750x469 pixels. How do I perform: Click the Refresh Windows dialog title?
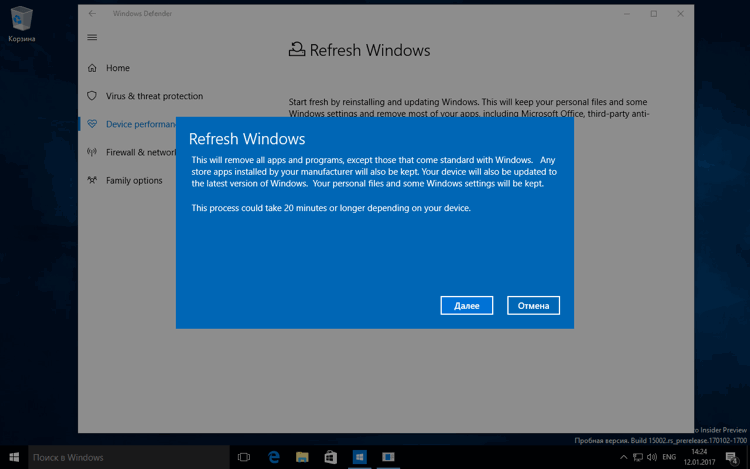point(247,139)
